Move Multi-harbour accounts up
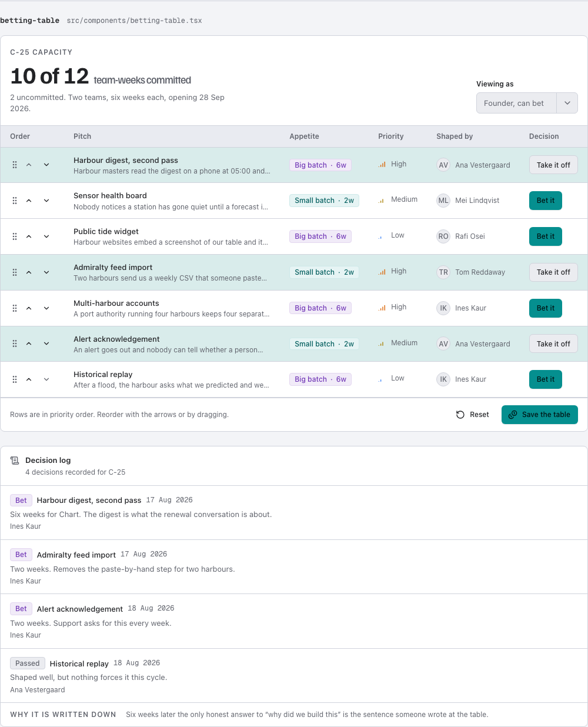 pyautogui.click(x=29, y=308)
